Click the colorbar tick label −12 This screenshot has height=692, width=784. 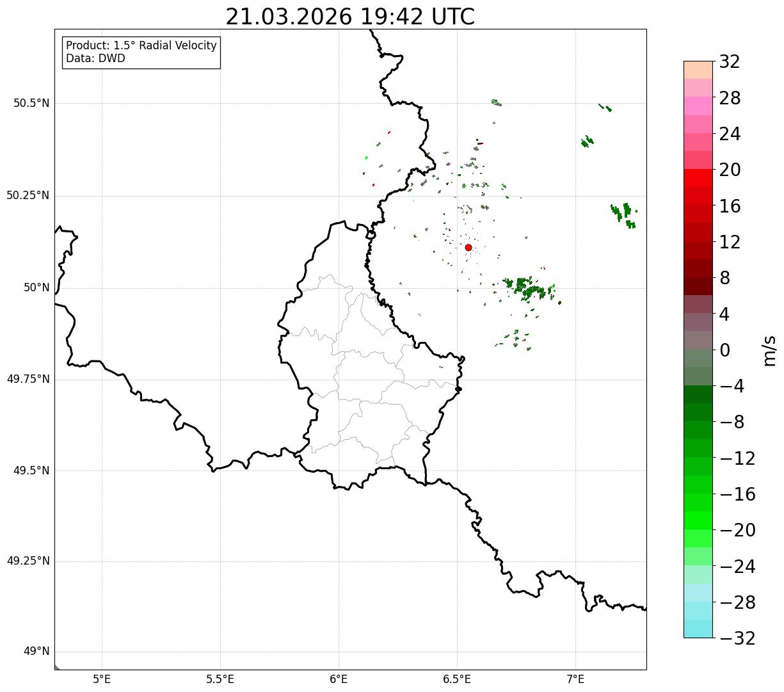(737, 458)
